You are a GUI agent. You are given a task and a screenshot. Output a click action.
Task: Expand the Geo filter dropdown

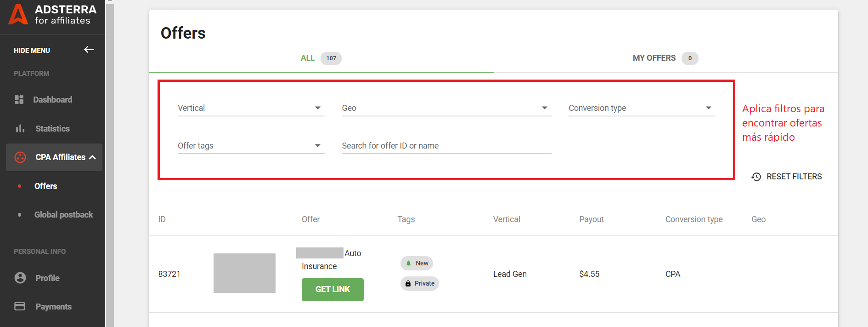click(x=446, y=108)
